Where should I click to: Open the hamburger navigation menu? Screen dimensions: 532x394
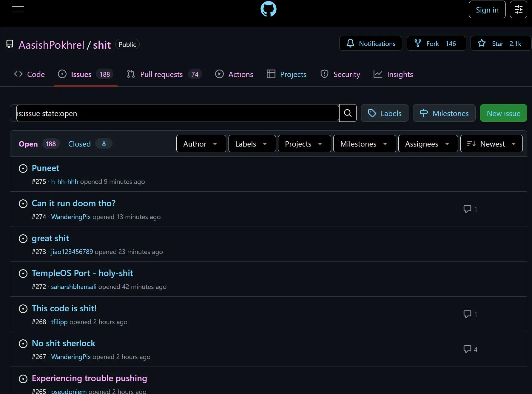tap(18, 9)
